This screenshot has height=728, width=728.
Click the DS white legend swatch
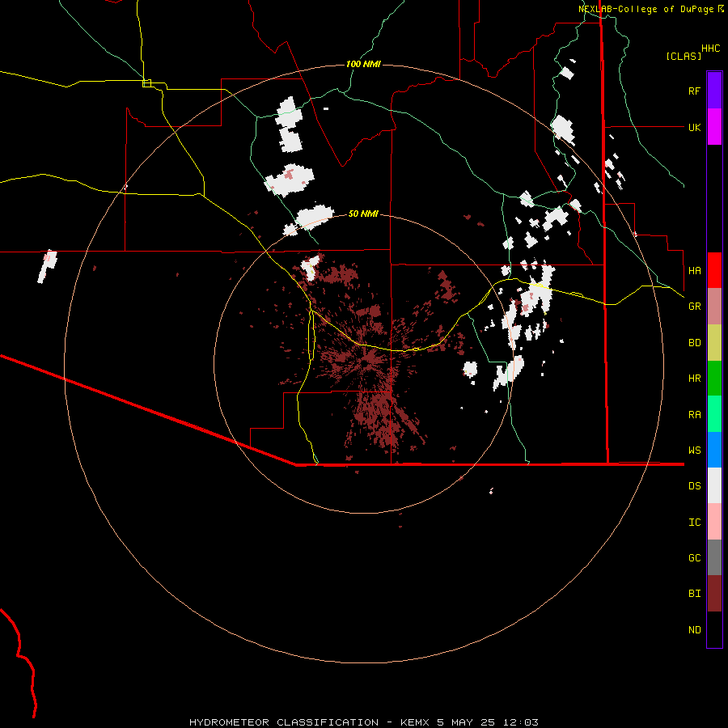714,485
